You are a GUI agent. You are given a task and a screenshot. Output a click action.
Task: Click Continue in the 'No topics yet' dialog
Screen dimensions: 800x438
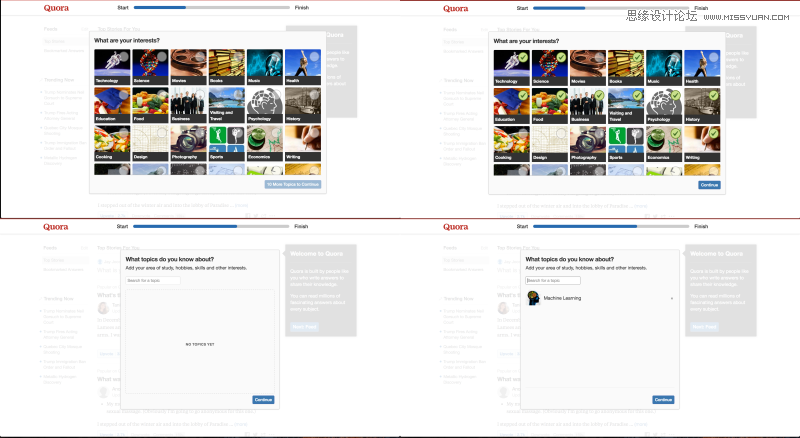(x=263, y=400)
